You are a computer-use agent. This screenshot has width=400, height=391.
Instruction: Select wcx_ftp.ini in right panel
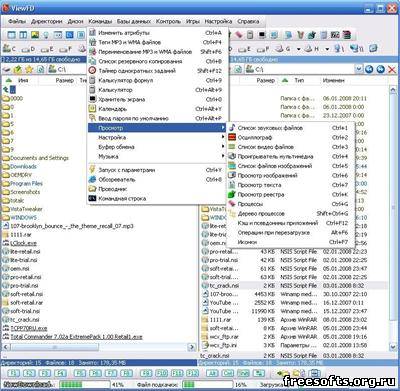[x=223, y=345]
